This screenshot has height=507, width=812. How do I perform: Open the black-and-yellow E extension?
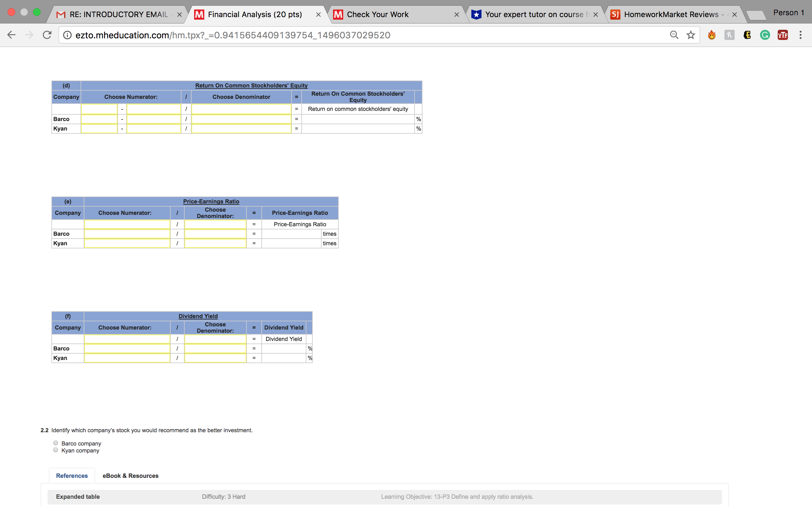tap(747, 35)
